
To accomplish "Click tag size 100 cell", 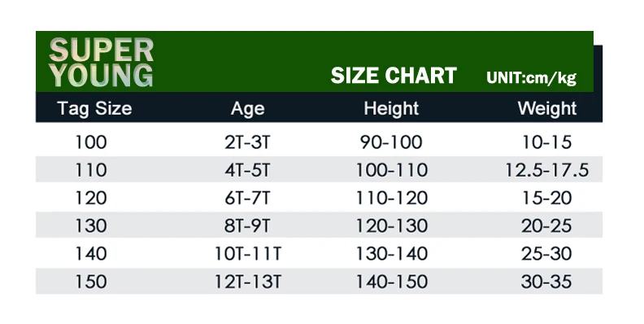I will [91, 142].
